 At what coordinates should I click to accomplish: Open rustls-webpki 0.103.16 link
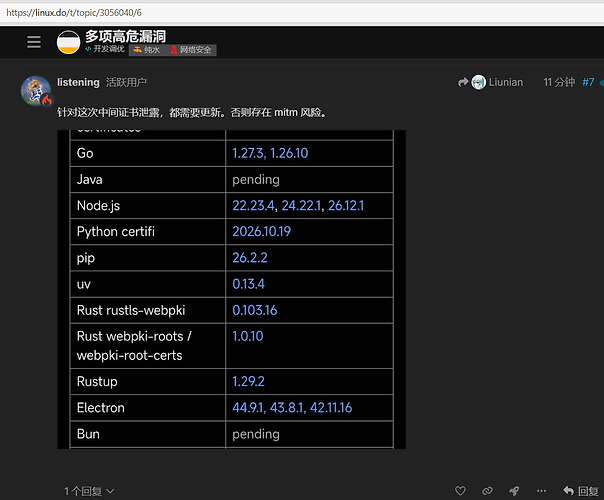pos(255,310)
